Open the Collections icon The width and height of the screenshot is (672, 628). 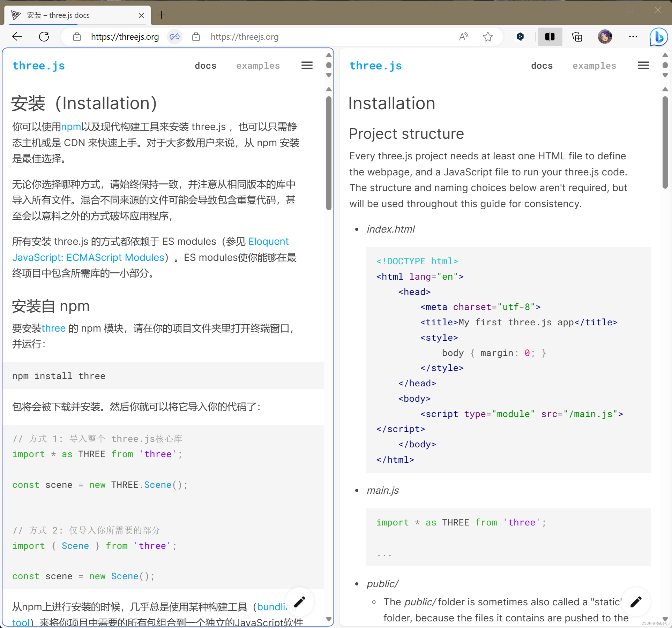click(x=577, y=37)
